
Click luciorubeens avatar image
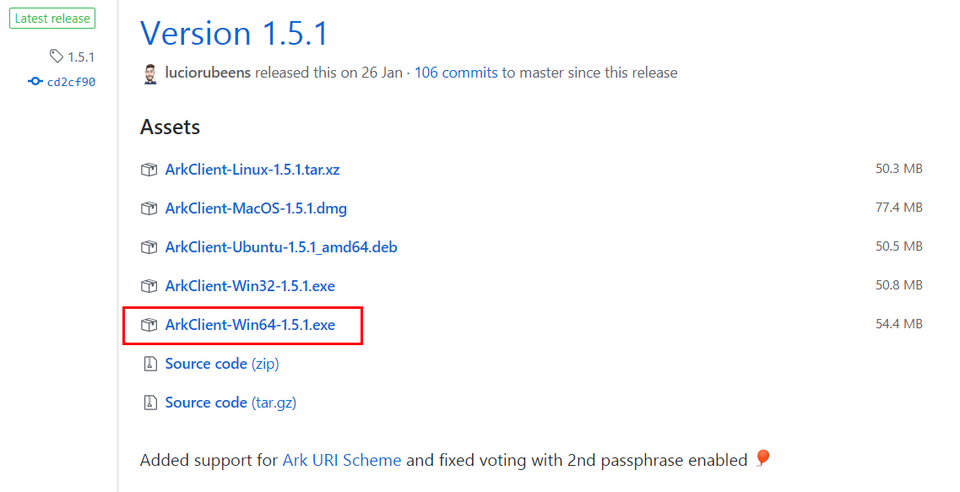[x=150, y=74]
